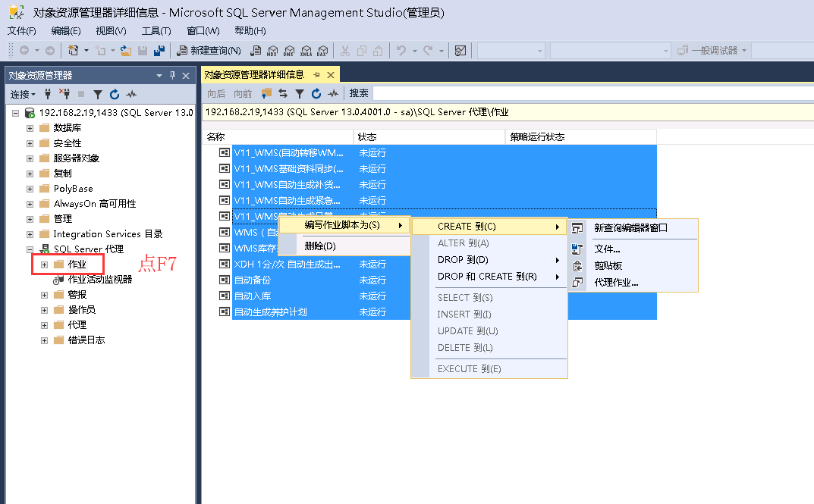The height and width of the screenshot is (504, 814).
Task: Open the 窗口(W) menu
Action: pos(203,30)
